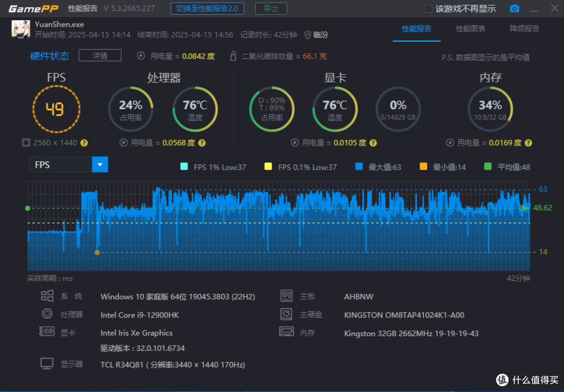This screenshot has height=392, width=564.
Task: Open the 详情 hardware details button
Action: 100,56
